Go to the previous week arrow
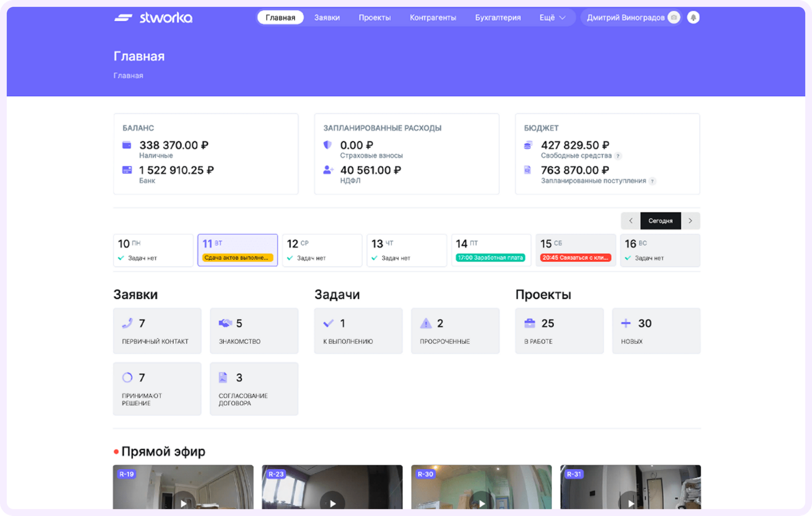 click(631, 221)
